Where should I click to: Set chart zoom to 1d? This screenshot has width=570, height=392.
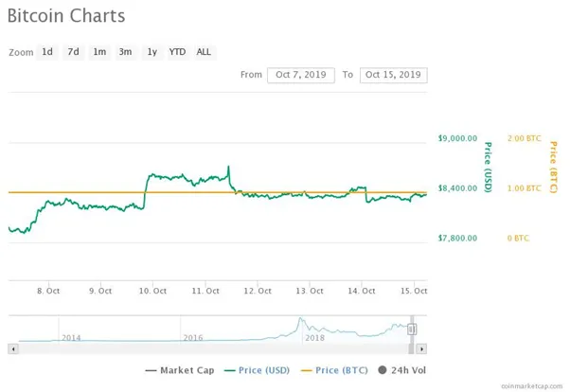(x=47, y=52)
